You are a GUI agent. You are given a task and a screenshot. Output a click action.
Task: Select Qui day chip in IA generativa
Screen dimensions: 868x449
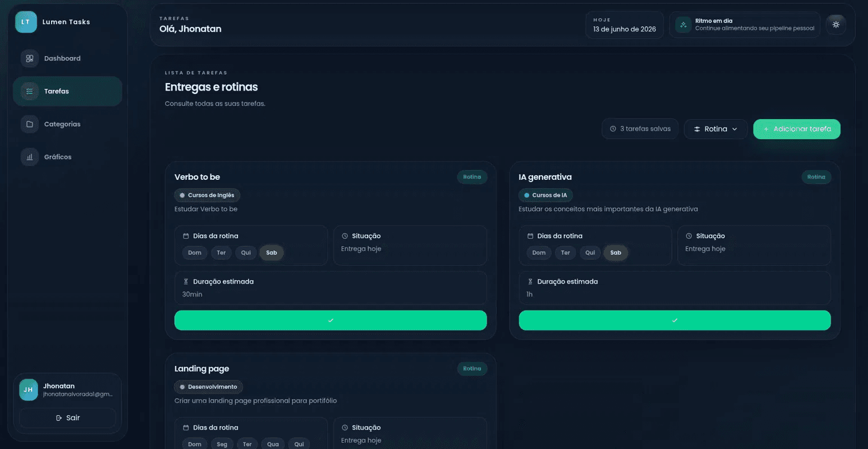click(590, 253)
